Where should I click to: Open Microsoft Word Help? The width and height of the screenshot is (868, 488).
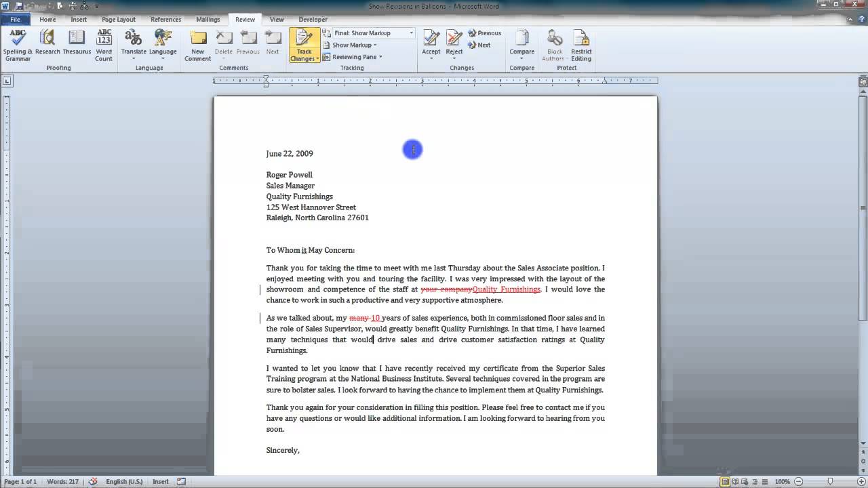pos(861,20)
